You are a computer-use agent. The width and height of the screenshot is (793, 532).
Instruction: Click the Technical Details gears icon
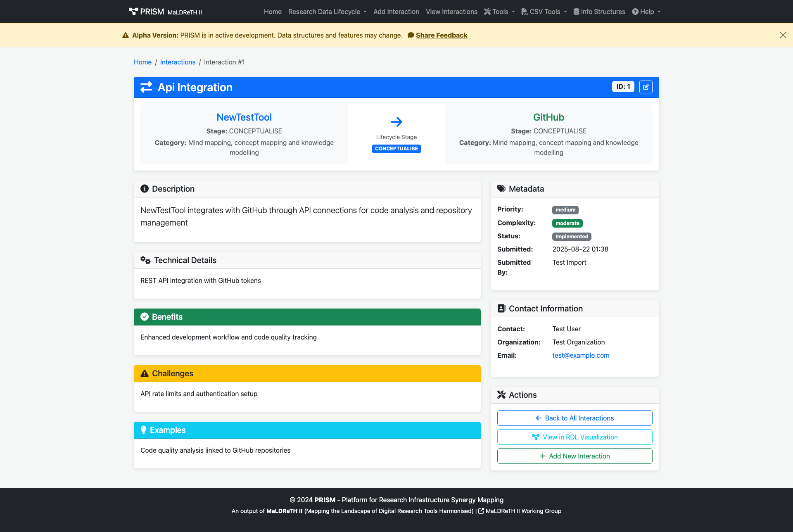pos(145,260)
